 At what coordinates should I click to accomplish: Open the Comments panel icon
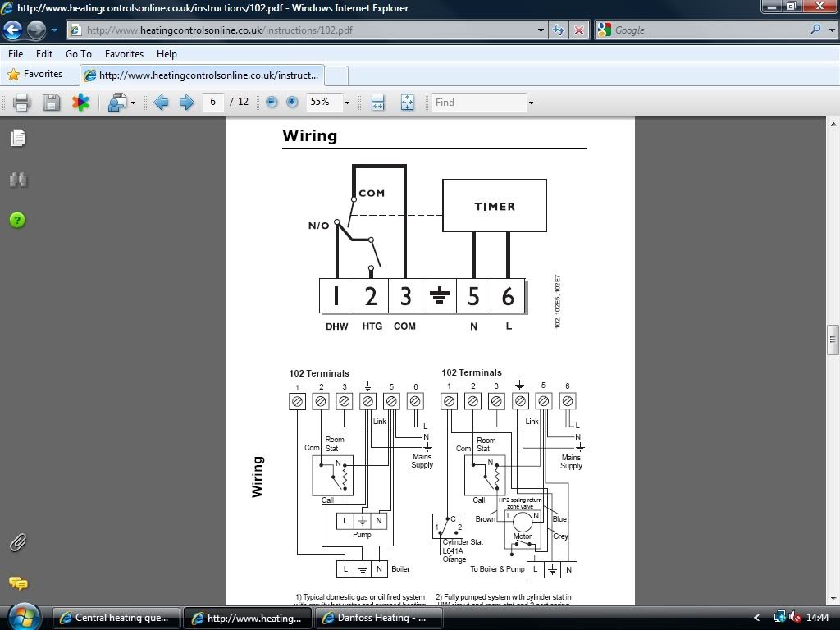tap(17, 583)
